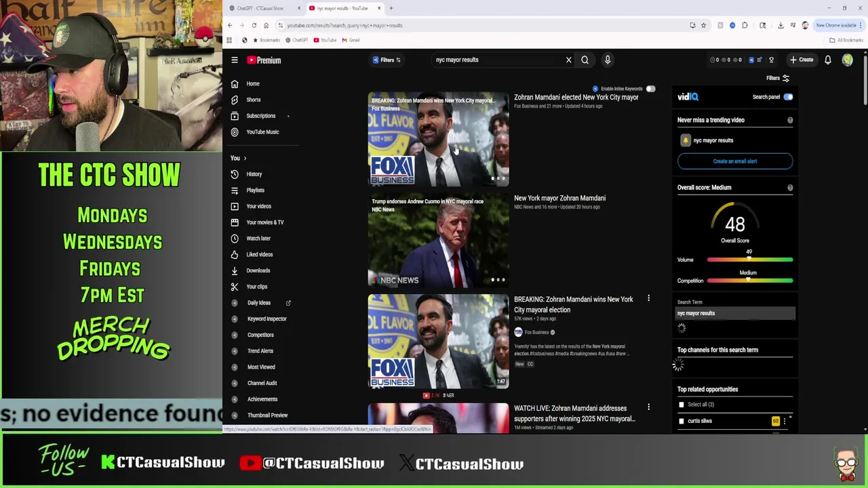This screenshot has height=488, width=868.
Task: Open the account avatar menu
Action: (x=847, y=60)
